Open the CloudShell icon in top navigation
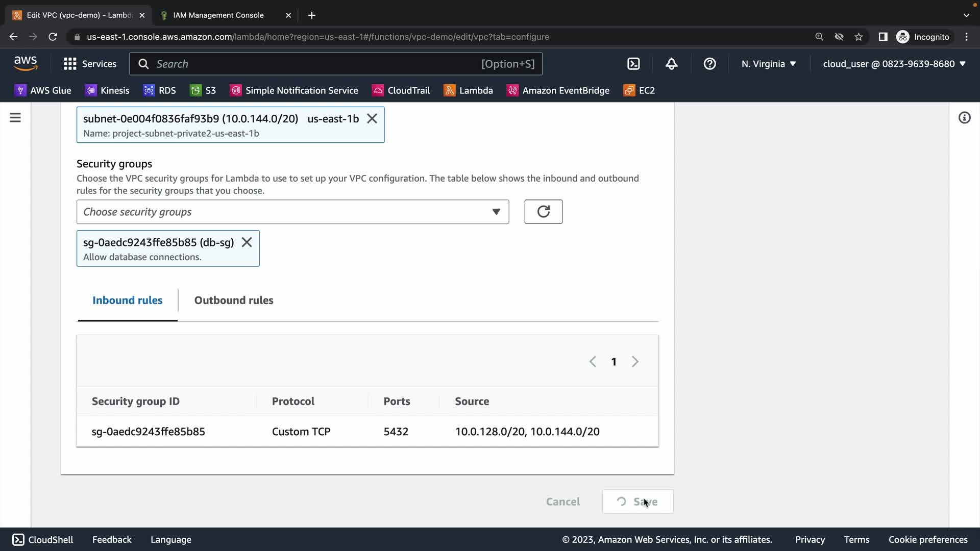The width and height of the screenshot is (980, 551). [633, 64]
